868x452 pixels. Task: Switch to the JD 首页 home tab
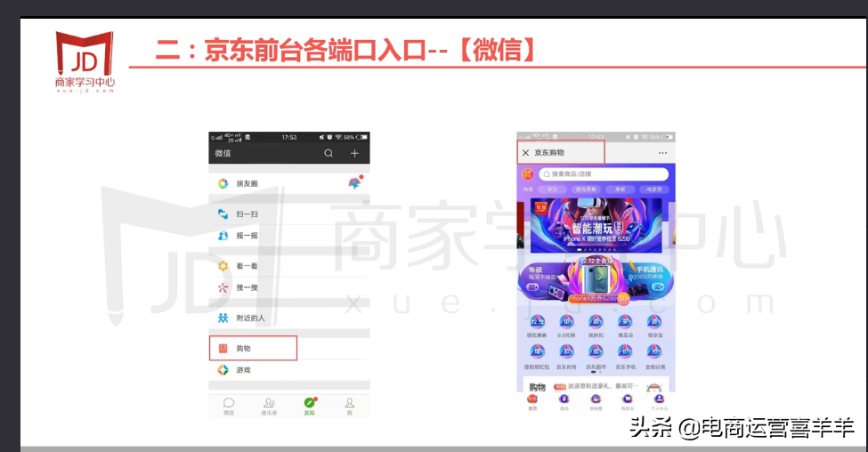(532, 402)
